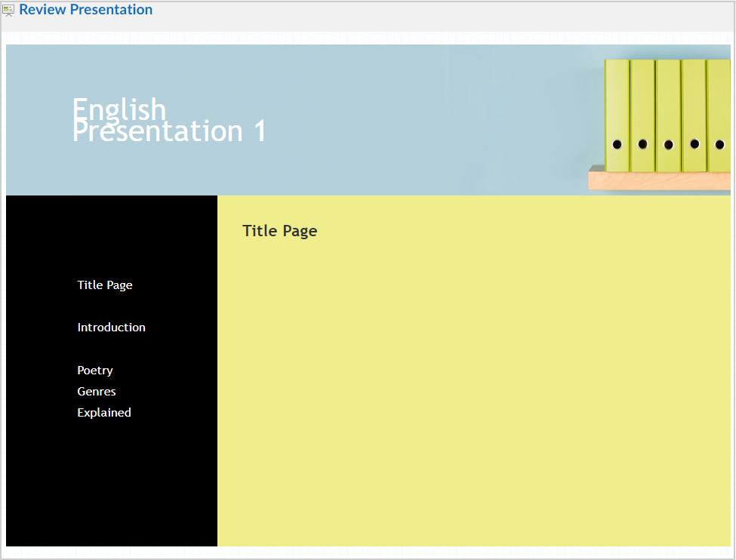Click the English Presentation 1 heading

pos(169,120)
